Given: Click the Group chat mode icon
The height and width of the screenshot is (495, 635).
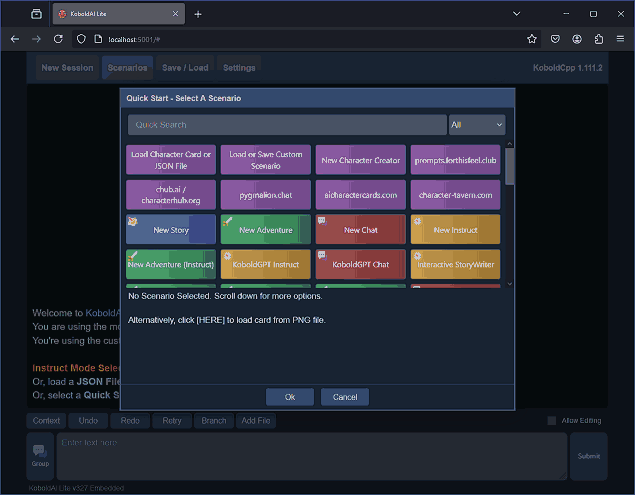Looking at the screenshot, I should 40,456.
